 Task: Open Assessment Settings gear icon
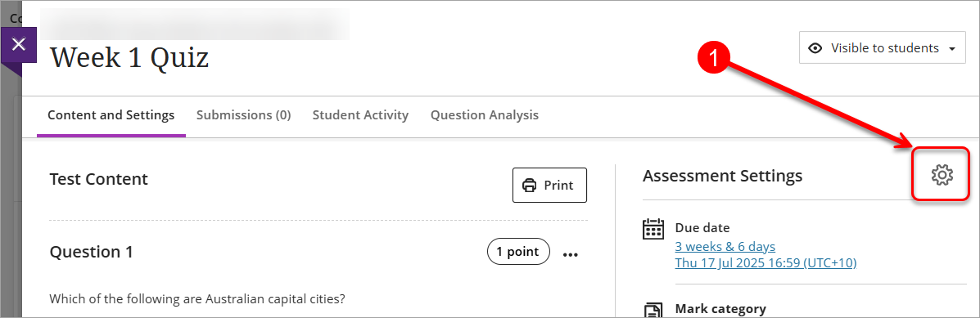(x=942, y=175)
